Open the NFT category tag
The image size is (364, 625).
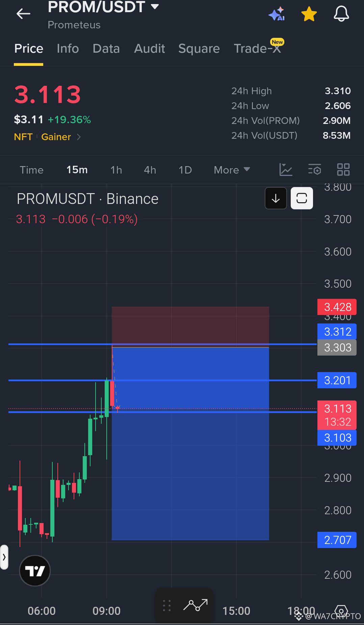pyautogui.click(x=23, y=137)
